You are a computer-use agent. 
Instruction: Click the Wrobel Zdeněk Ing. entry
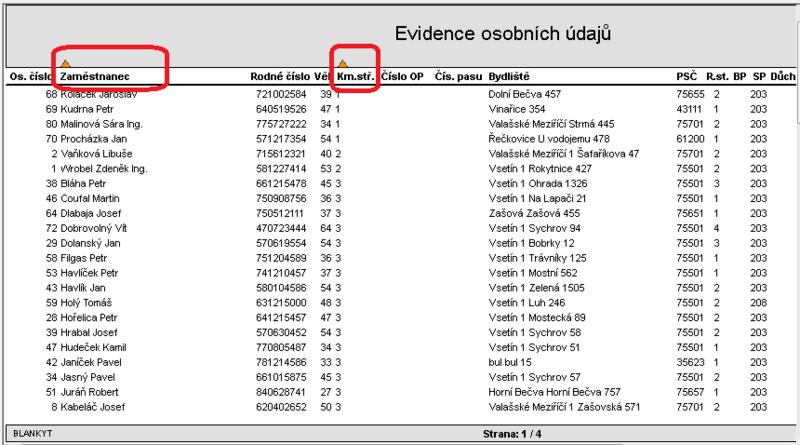(104, 169)
